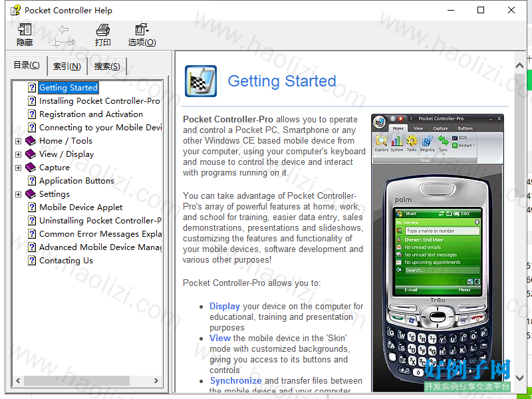The height and width of the screenshot is (399, 532).
Task: Click the Pocket Controller-Pro screenshot image
Action: [x=438, y=253]
